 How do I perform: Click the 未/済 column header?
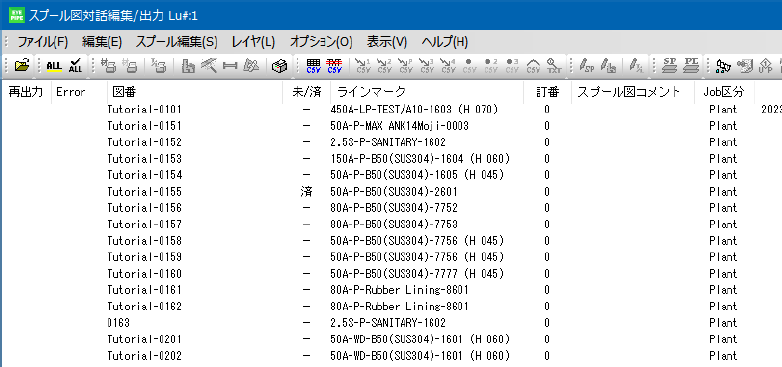[x=307, y=92]
